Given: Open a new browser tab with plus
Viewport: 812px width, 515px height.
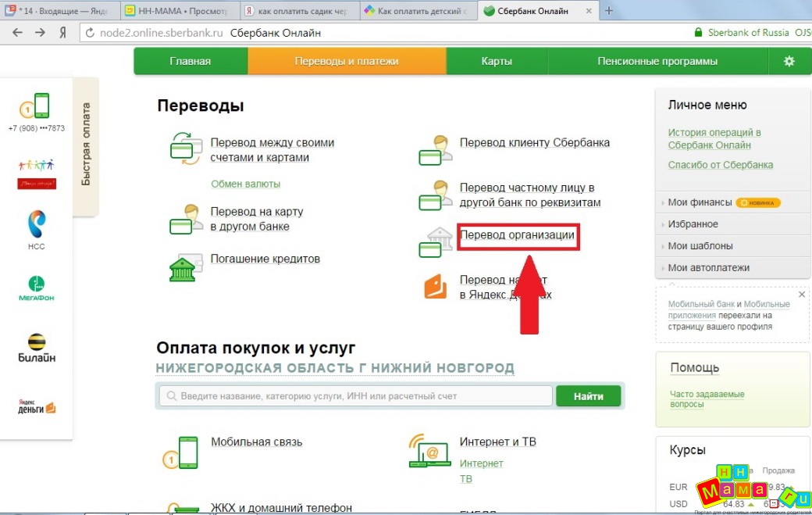Looking at the screenshot, I should (609, 10).
